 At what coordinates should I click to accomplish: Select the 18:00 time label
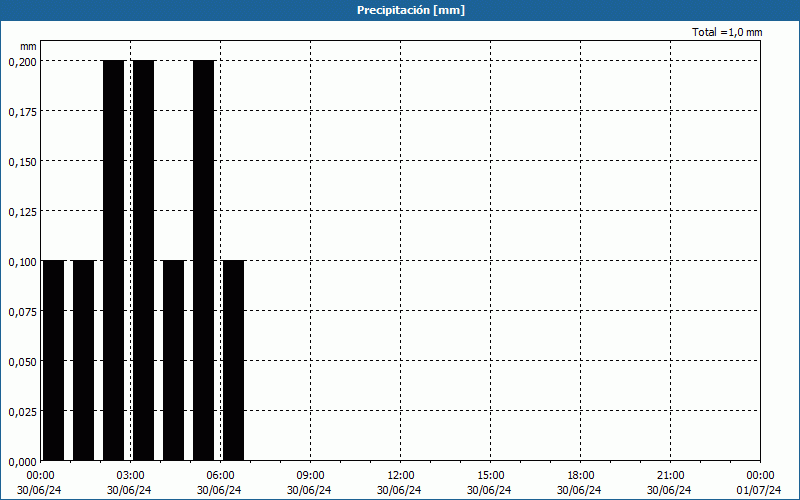point(581,476)
